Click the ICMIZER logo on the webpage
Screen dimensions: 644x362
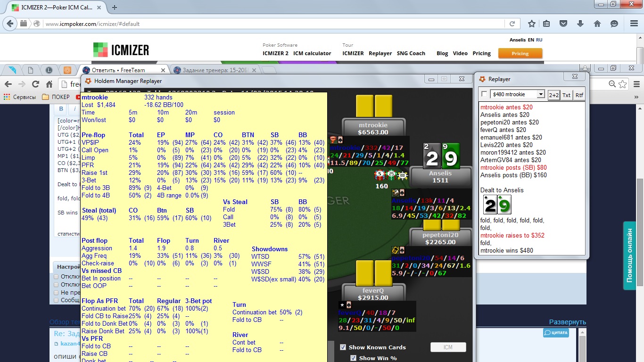click(x=121, y=49)
